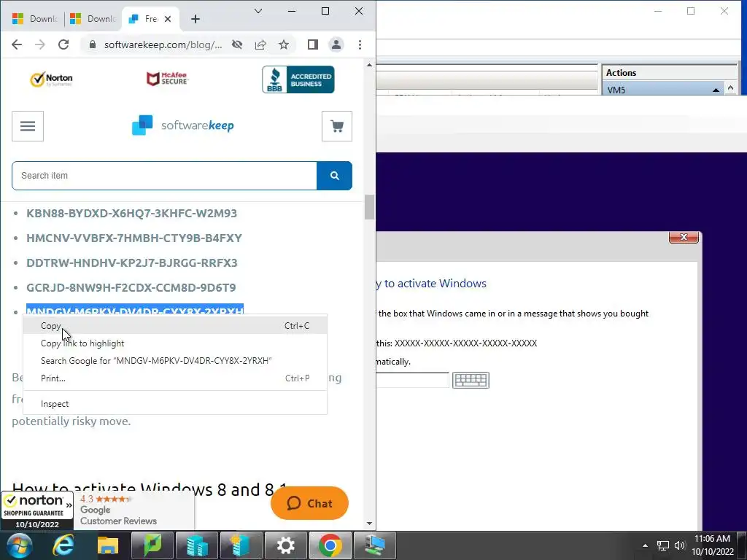Toggle the Chrome side panel icon

pos(312,44)
